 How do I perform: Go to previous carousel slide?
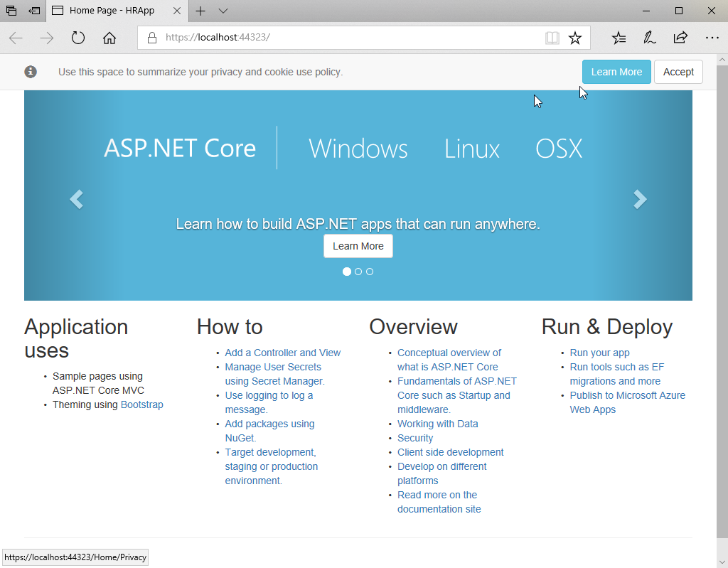76,199
